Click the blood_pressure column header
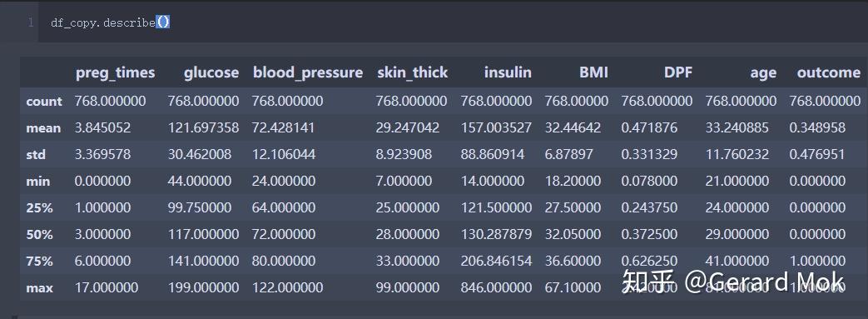The width and height of the screenshot is (868, 319). point(308,72)
